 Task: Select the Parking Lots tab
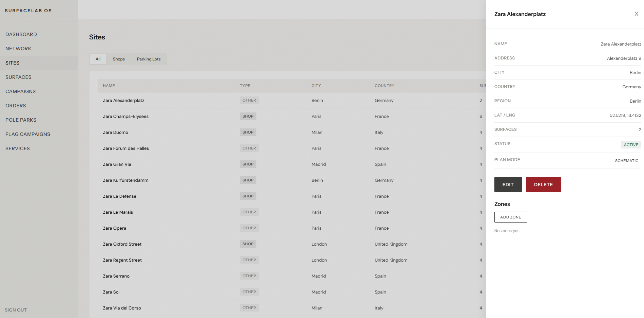click(x=149, y=59)
